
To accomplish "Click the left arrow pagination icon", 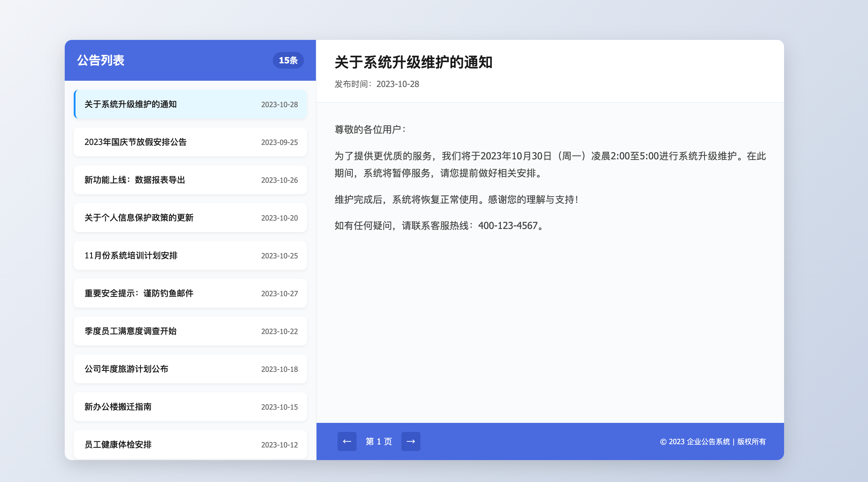I will pos(347,441).
